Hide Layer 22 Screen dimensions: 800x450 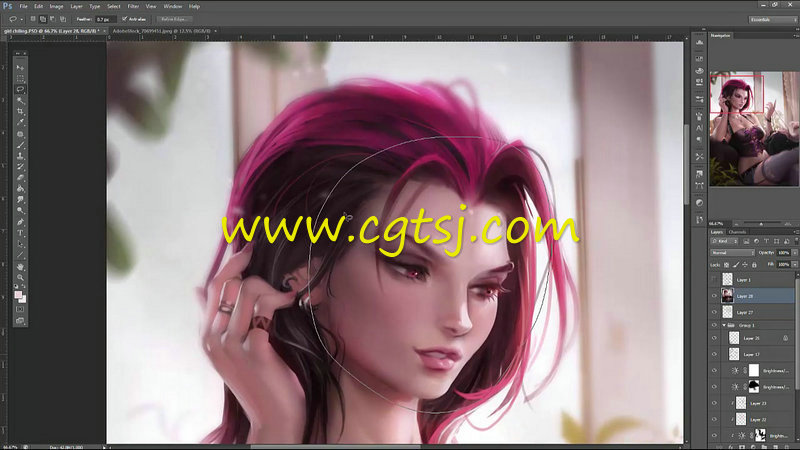pyautogui.click(x=714, y=419)
